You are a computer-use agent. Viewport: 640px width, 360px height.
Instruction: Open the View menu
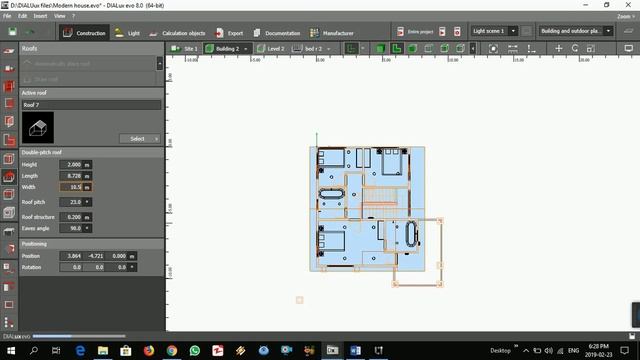60,16
